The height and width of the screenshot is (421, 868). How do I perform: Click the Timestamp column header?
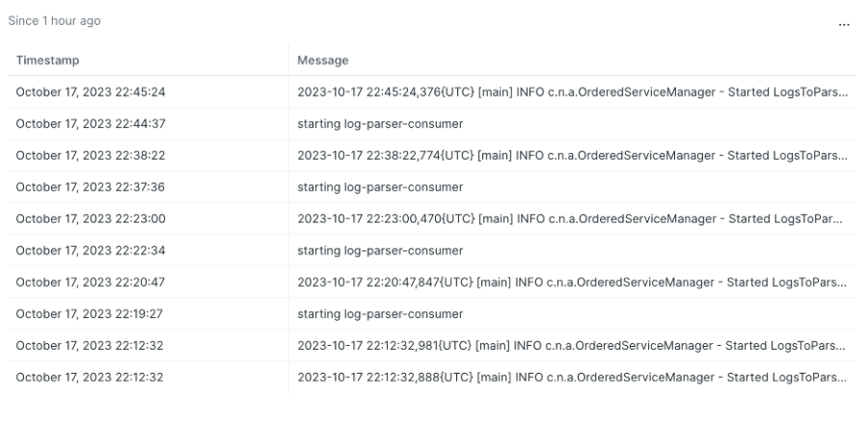(x=47, y=61)
